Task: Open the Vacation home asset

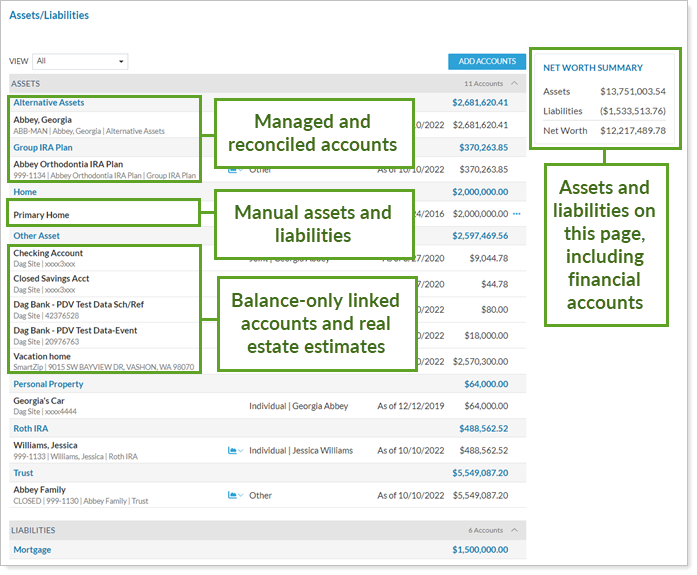Action: point(42,356)
